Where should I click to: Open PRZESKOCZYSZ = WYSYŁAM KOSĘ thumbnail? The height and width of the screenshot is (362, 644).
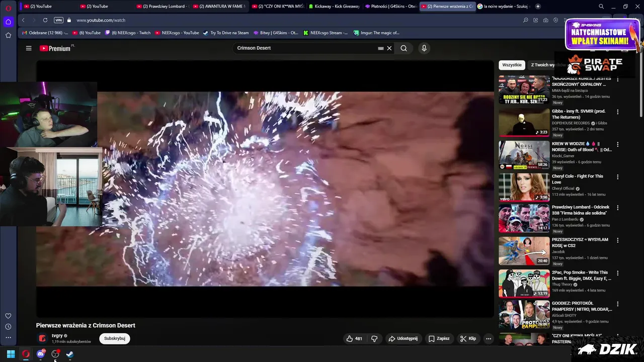pyautogui.click(x=524, y=251)
